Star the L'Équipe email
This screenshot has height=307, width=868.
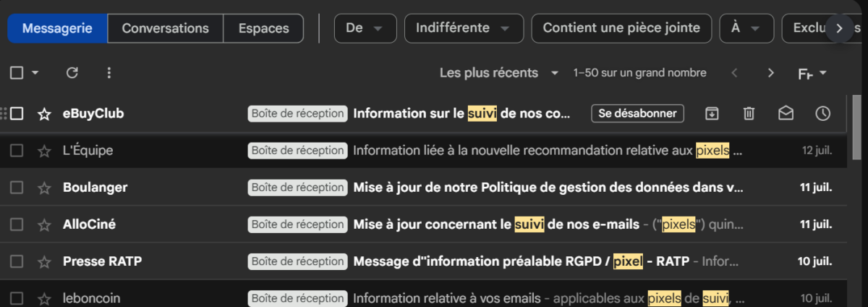pos(44,151)
